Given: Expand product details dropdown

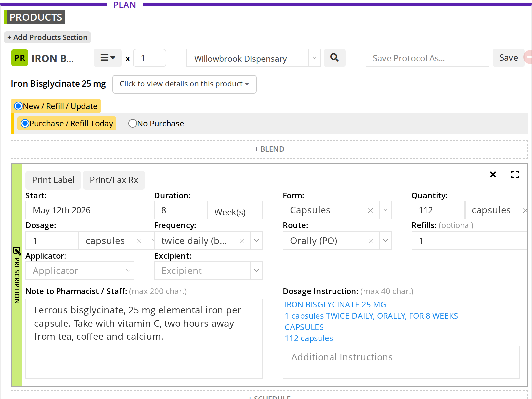Looking at the screenshot, I should (185, 84).
